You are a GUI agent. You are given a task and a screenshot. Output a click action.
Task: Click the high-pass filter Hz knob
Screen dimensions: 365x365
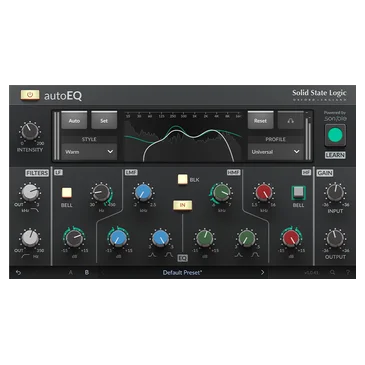[30, 238]
